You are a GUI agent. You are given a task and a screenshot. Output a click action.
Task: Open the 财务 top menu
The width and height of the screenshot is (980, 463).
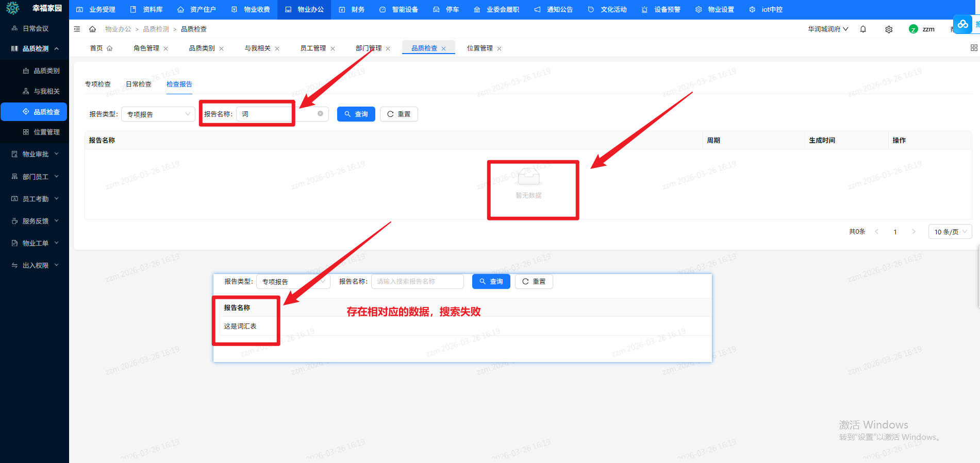[x=353, y=9]
